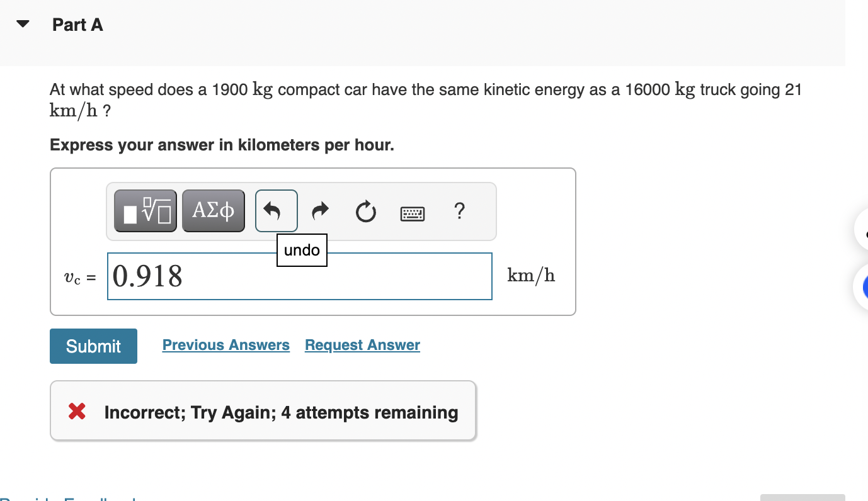This screenshot has width=868, height=501.
Task: Select the answer value 0.918
Action: (x=146, y=276)
